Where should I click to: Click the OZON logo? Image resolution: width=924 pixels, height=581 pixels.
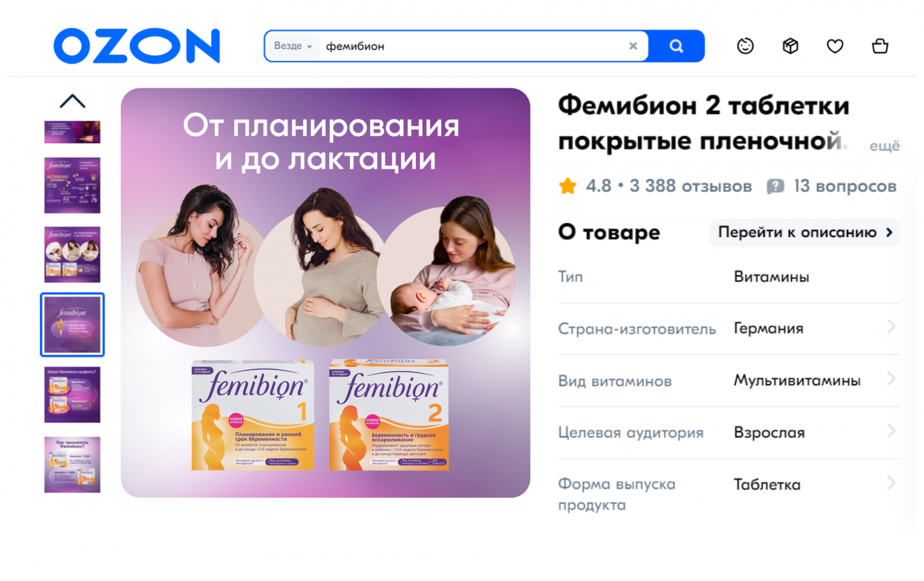click(137, 46)
